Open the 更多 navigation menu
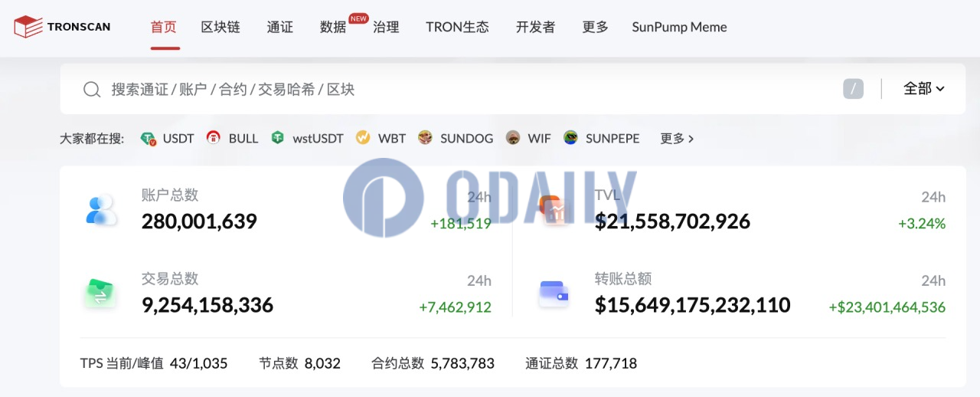The width and height of the screenshot is (980, 397). point(595,27)
